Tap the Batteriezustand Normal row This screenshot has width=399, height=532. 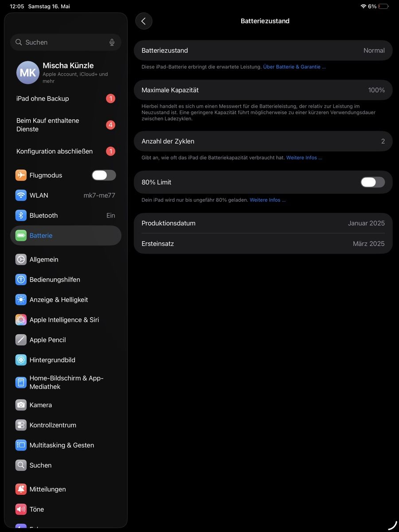point(263,51)
